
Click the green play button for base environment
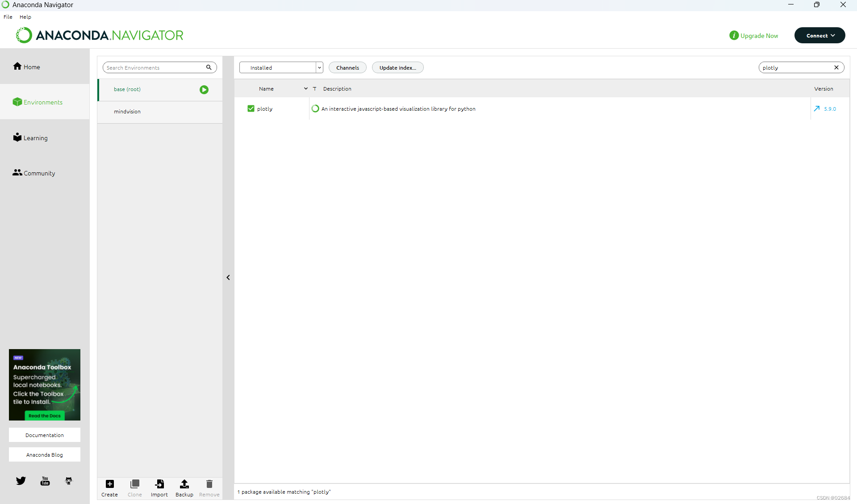pos(204,90)
